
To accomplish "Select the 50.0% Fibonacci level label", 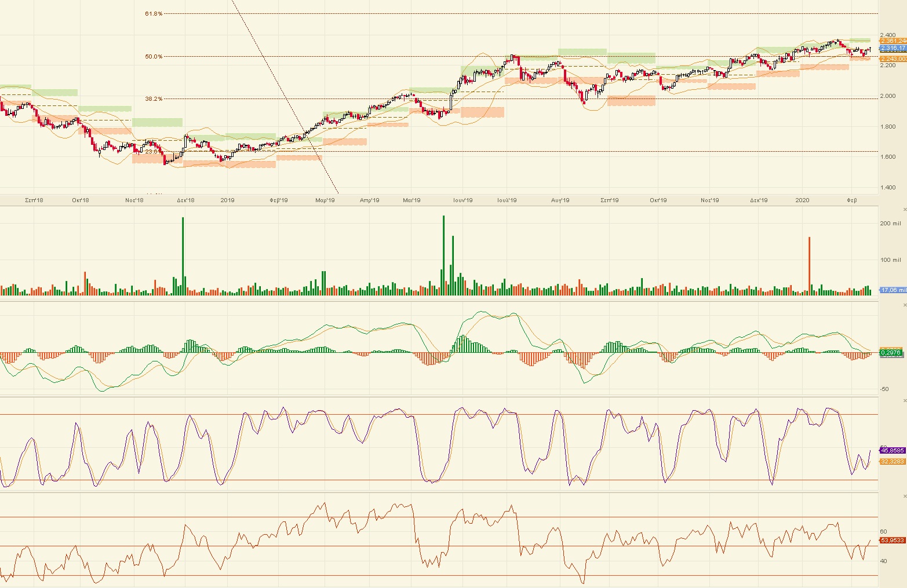I will 154,57.
